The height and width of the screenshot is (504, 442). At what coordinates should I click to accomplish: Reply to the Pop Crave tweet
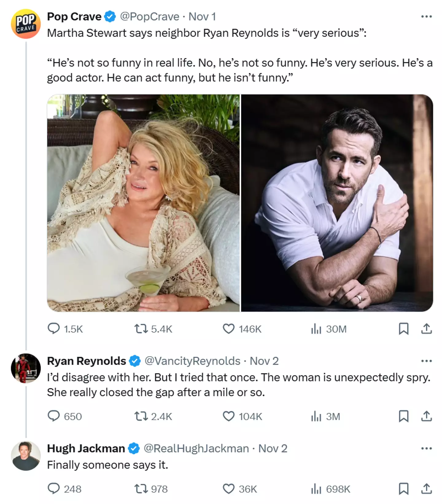pos(54,328)
